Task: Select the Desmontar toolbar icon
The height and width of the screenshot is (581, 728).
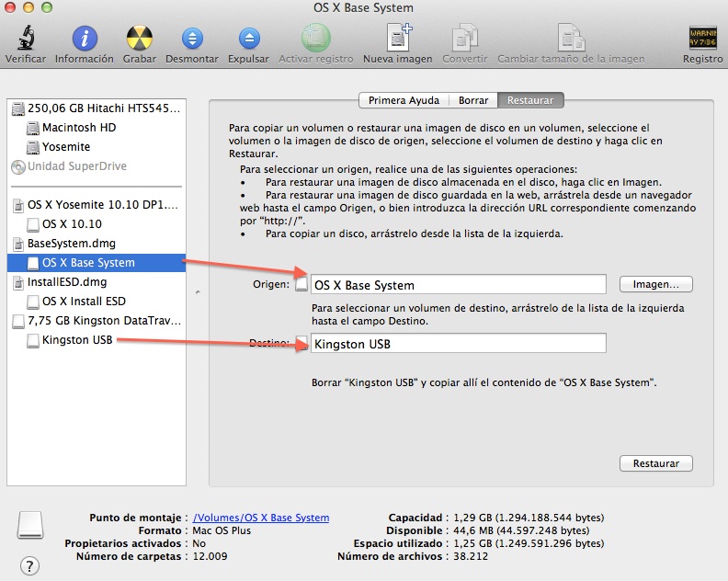Action: tap(192, 39)
